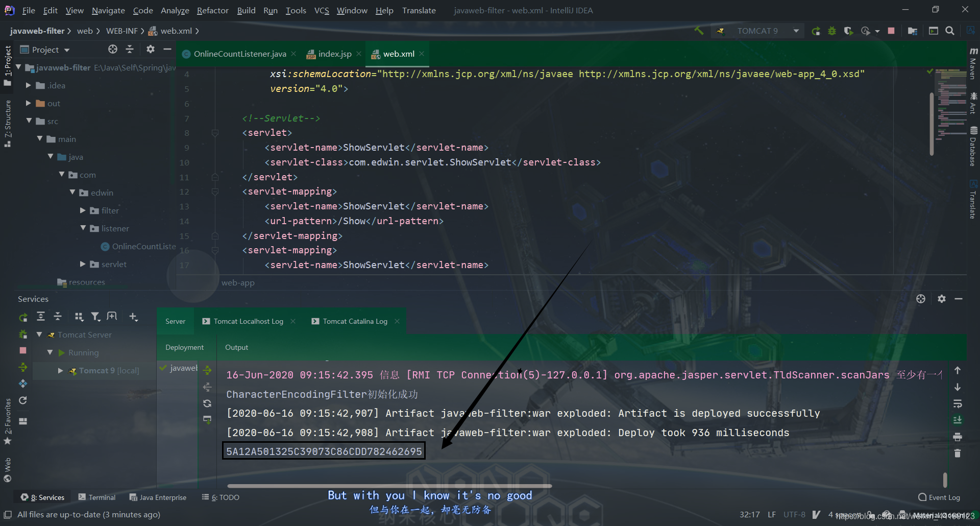Close the web.xml editor tab

click(x=422, y=54)
